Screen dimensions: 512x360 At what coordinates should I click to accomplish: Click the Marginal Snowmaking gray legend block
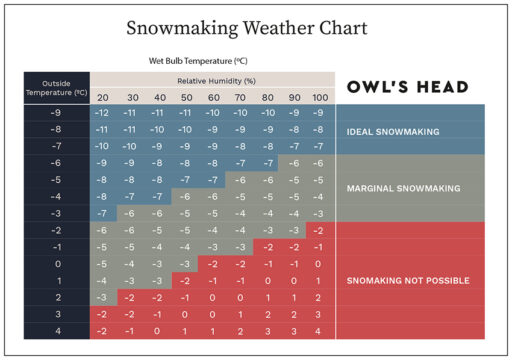pos(410,188)
